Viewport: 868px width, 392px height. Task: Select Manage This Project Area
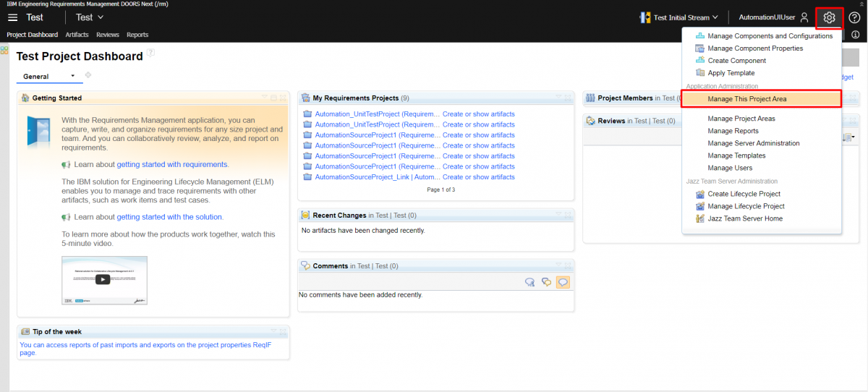pos(746,99)
